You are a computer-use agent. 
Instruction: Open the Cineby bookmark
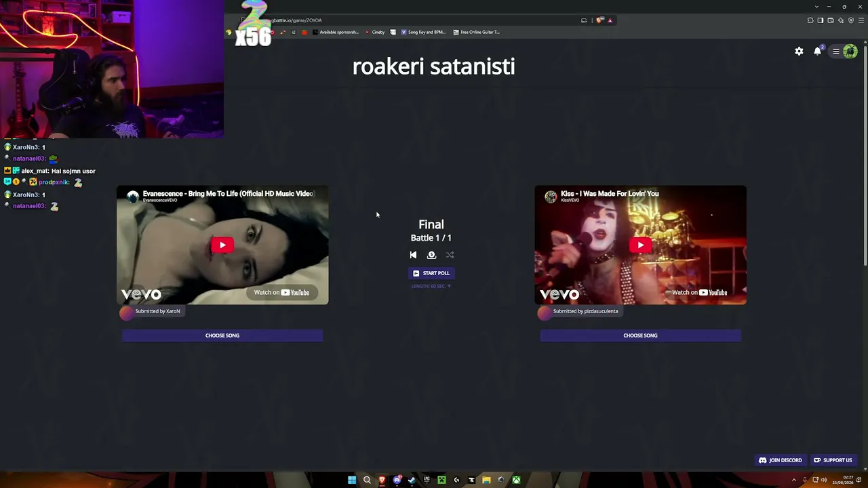click(x=375, y=32)
